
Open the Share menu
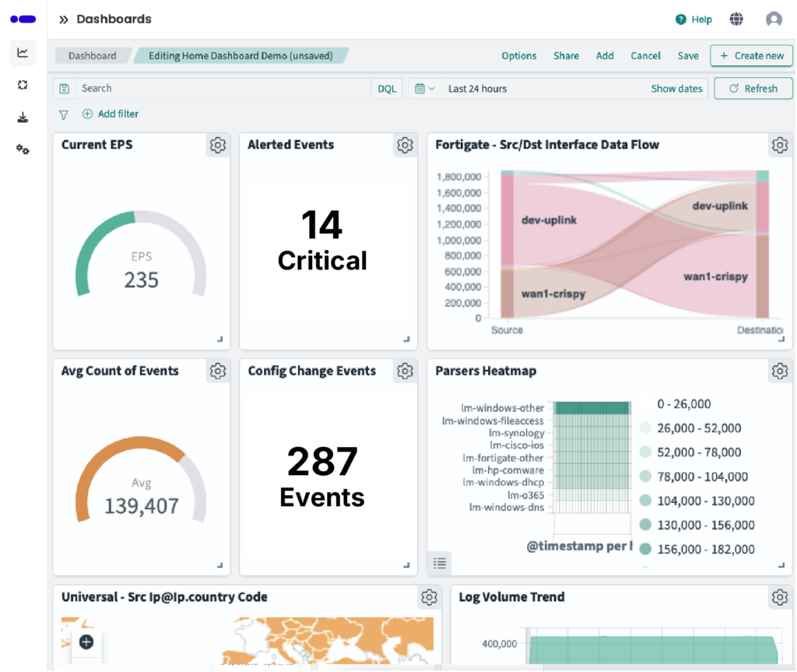pos(567,55)
